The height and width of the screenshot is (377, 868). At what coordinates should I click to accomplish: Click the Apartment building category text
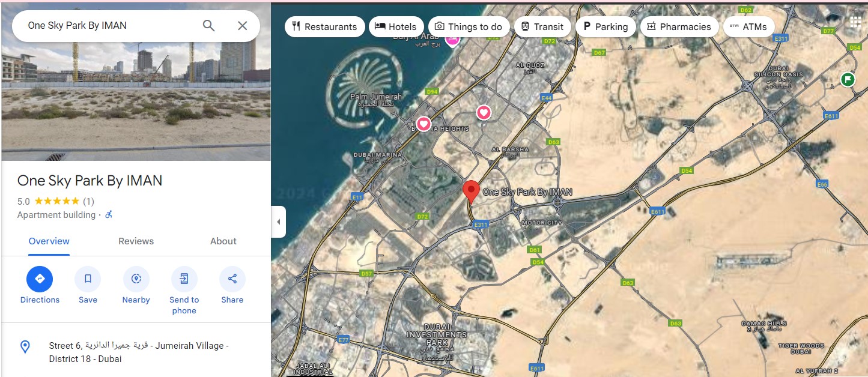(56, 215)
